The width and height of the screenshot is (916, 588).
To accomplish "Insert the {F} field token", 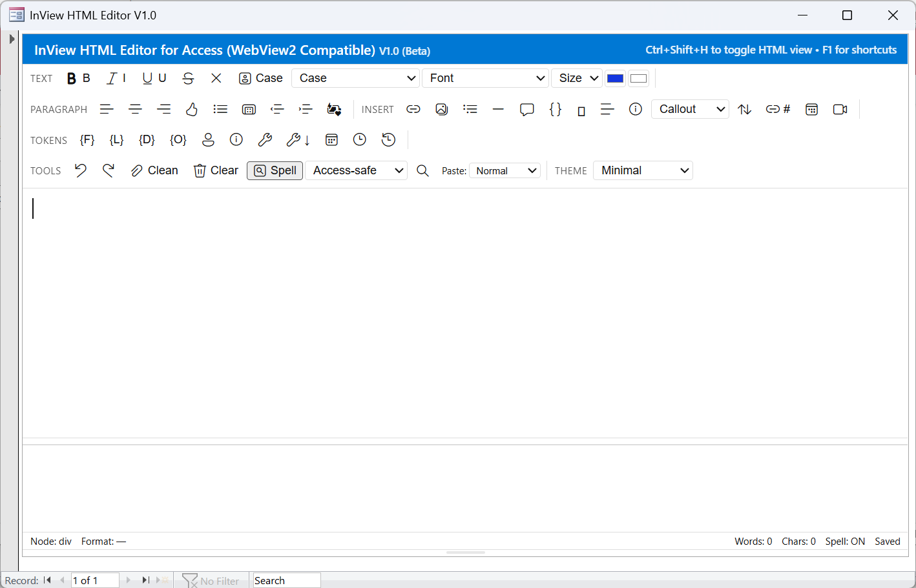I will [x=87, y=139].
